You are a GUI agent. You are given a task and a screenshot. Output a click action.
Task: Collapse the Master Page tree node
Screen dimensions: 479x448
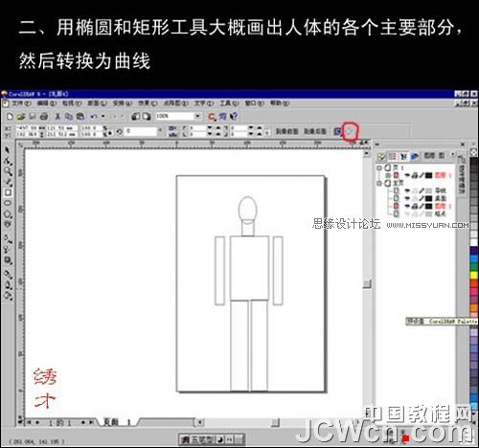(x=379, y=183)
